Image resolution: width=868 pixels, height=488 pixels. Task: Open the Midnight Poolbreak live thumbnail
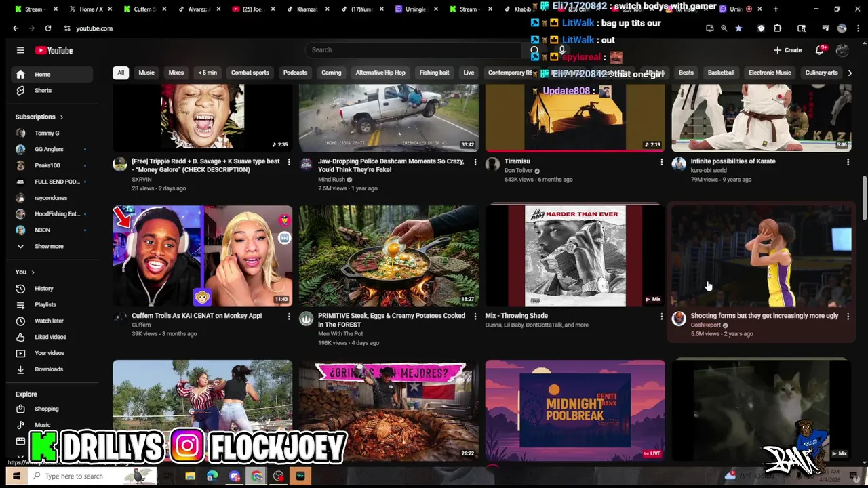(575, 411)
